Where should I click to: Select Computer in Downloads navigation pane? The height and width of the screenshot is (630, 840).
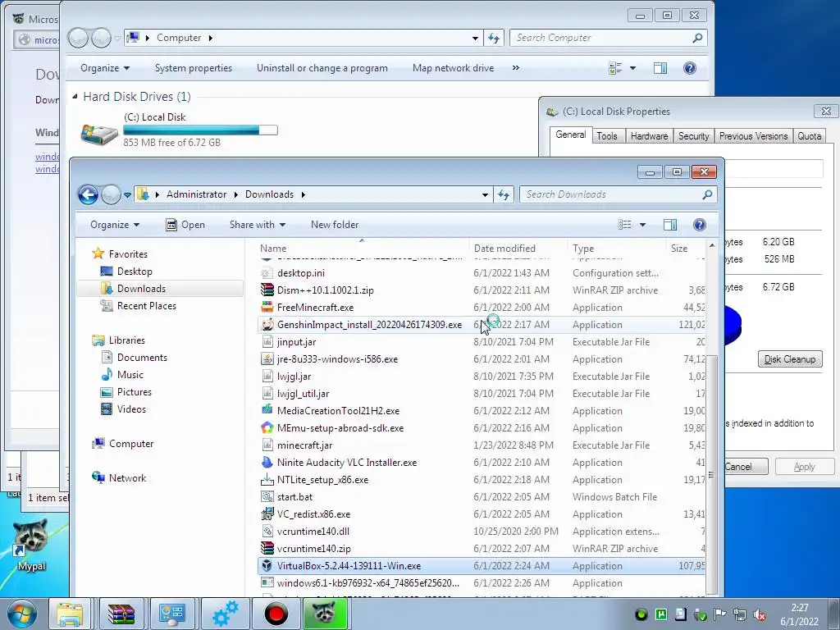(x=131, y=444)
